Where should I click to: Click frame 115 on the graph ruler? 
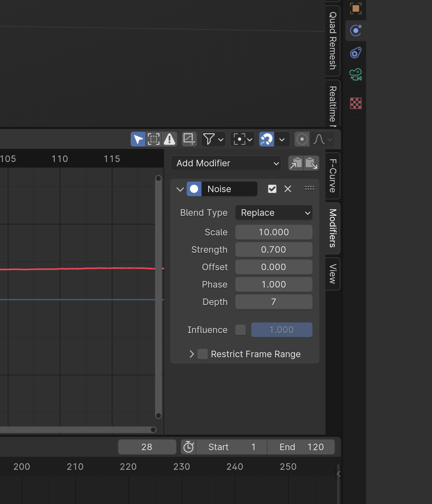click(x=112, y=159)
